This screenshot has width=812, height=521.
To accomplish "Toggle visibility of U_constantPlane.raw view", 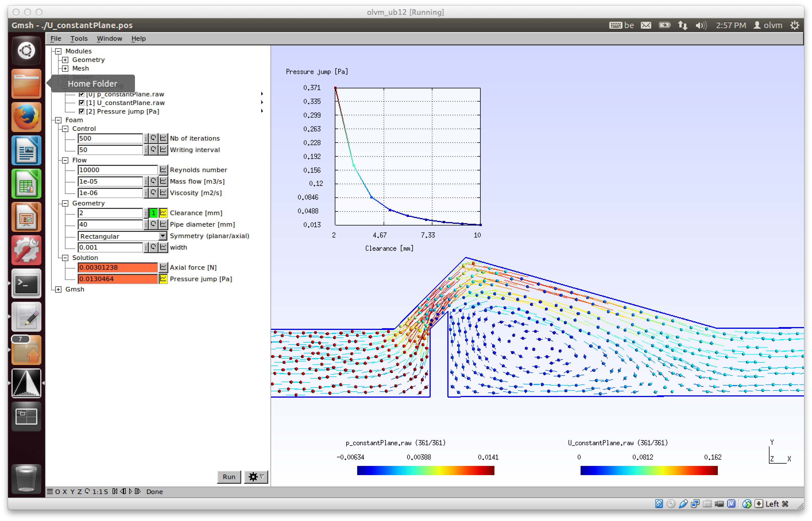I will pyautogui.click(x=81, y=102).
